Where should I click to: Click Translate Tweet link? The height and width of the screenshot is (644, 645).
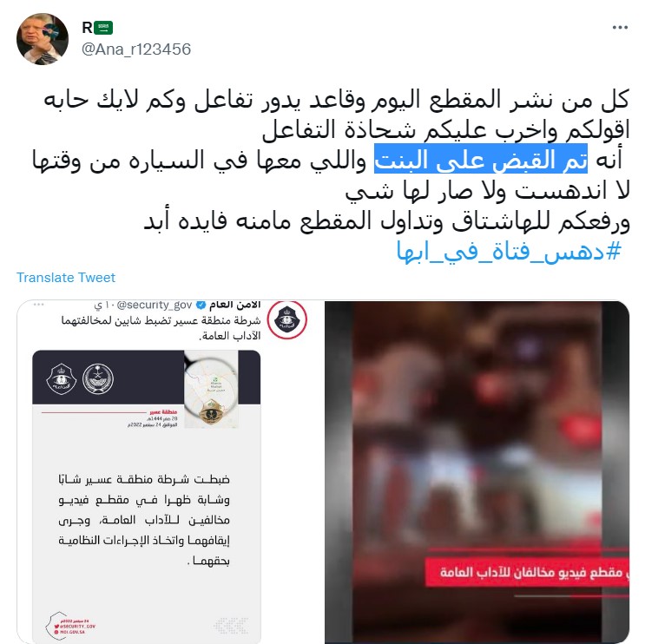[x=66, y=278]
